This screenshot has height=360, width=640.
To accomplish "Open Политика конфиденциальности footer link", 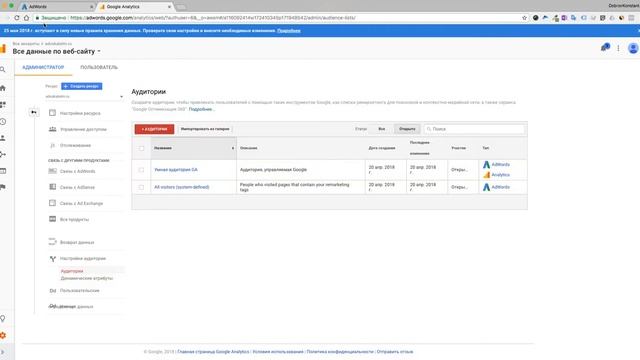I will pyautogui.click(x=340, y=351).
